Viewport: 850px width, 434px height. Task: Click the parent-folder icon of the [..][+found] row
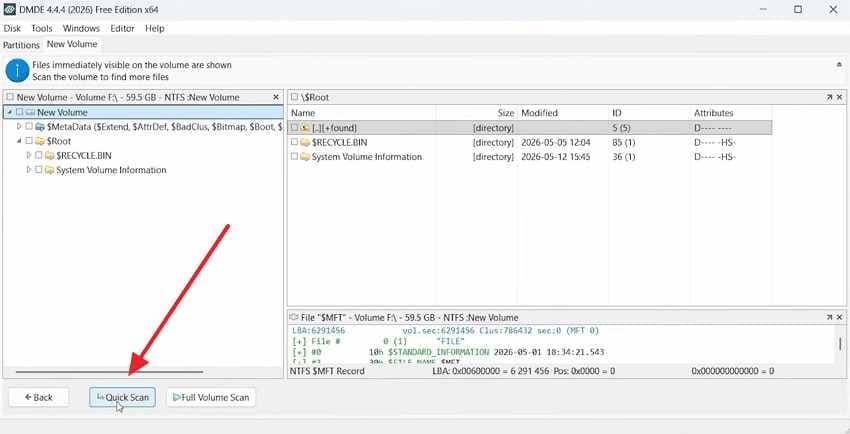305,128
